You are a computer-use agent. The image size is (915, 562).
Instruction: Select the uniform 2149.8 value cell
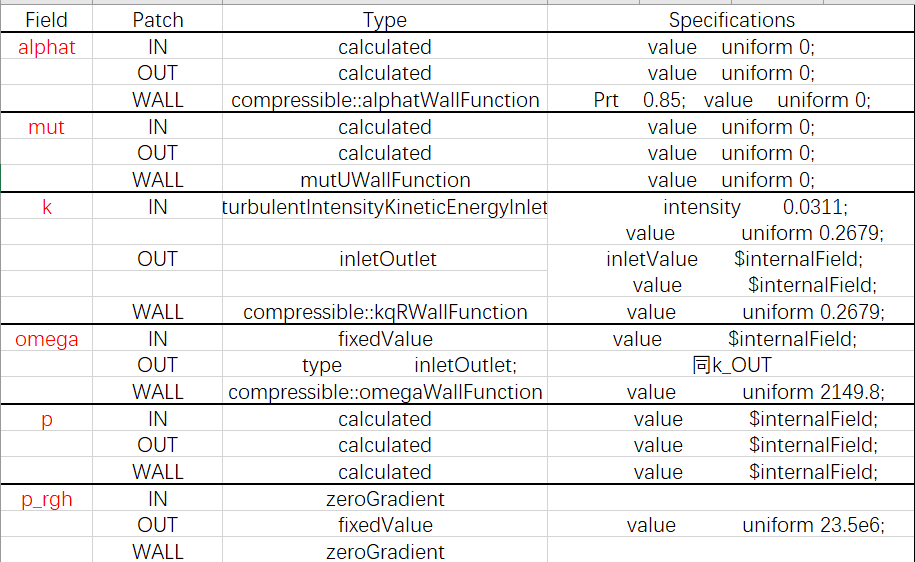coord(731,392)
